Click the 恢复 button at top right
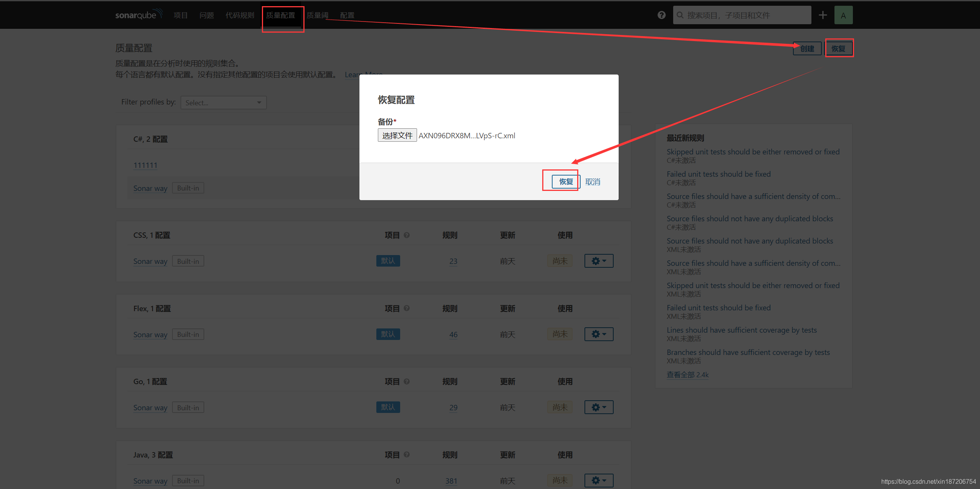Viewport: 980px width, 489px height. click(839, 49)
